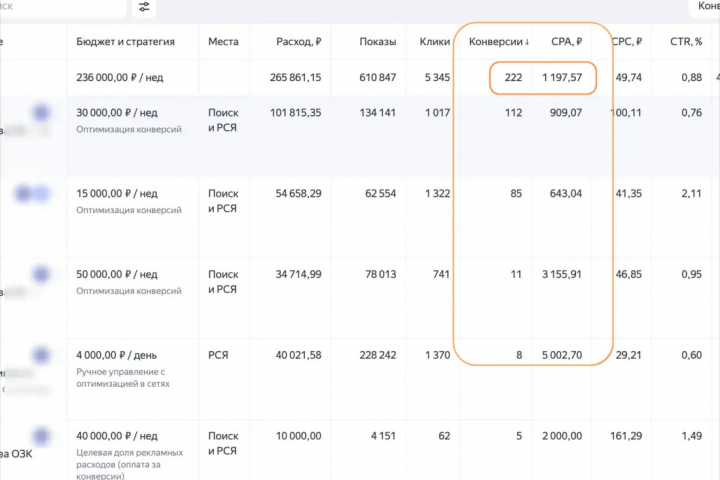720x480 pixels.
Task: Click the Клики column header
Action: point(434,42)
